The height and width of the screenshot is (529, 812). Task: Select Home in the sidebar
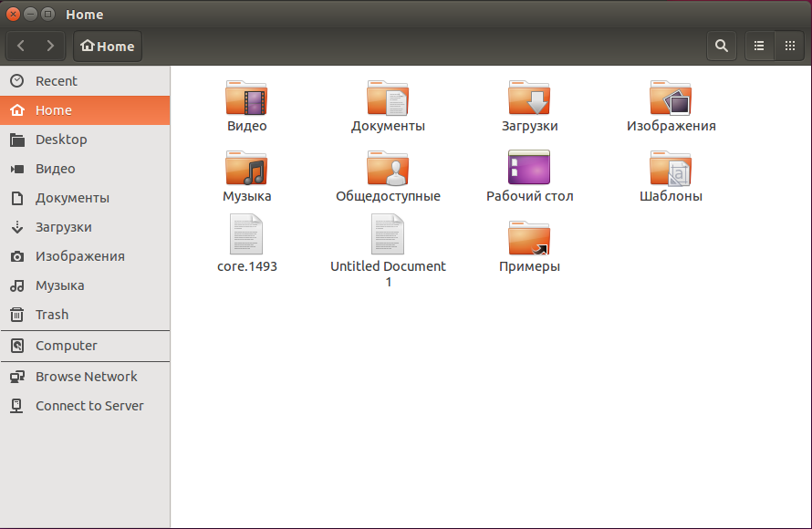pyautogui.click(x=85, y=110)
